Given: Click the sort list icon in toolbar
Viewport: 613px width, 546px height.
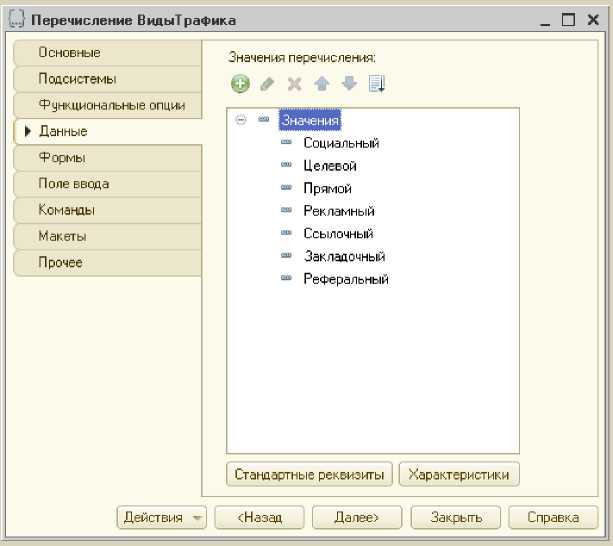Looking at the screenshot, I should [377, 84].
